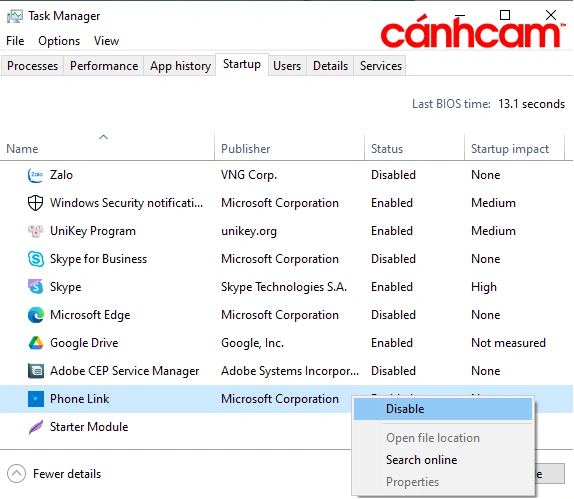Choose Search online in context menu
The height and width of the screenshot is (499, 574).
coord(443,460)
